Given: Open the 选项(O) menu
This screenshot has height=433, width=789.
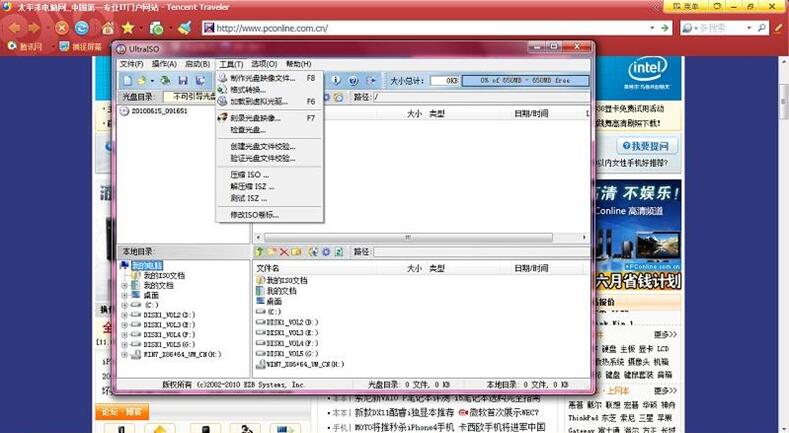Looking at the screenshot, I should click(x=264, y=64).
